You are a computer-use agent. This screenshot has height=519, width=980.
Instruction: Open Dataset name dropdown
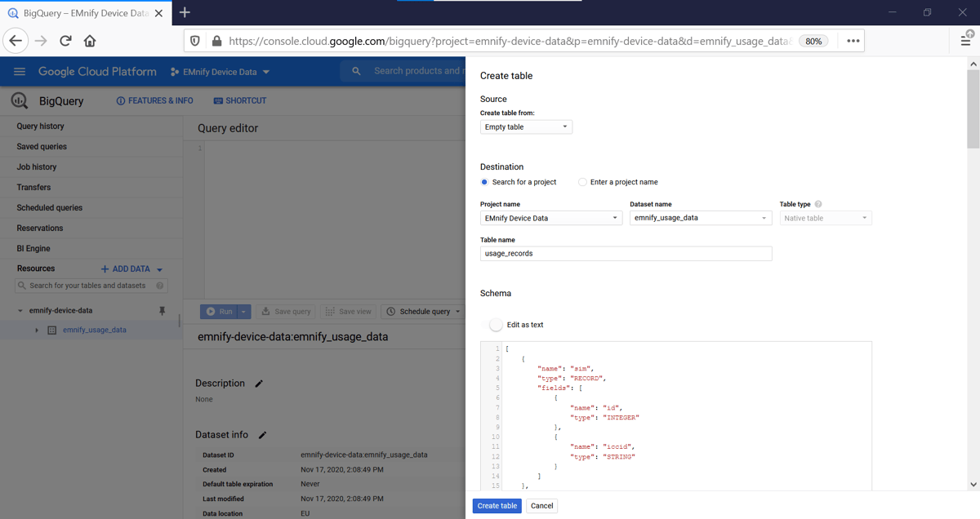coord(701,218)
